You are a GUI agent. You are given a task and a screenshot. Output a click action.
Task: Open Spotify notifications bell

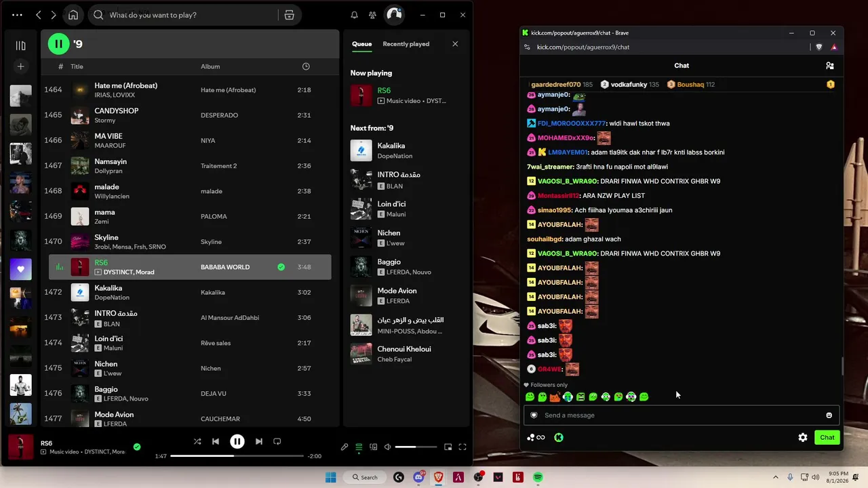point(354,15)
